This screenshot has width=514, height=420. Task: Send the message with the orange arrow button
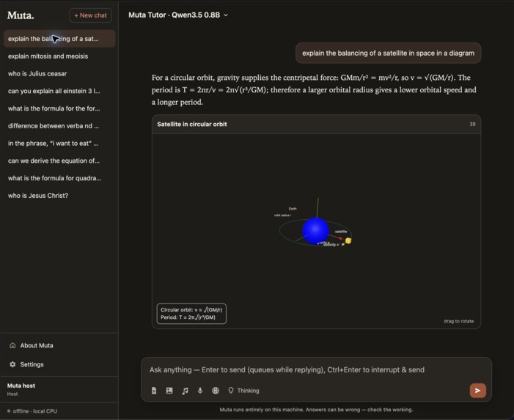(x=477, y=391)
